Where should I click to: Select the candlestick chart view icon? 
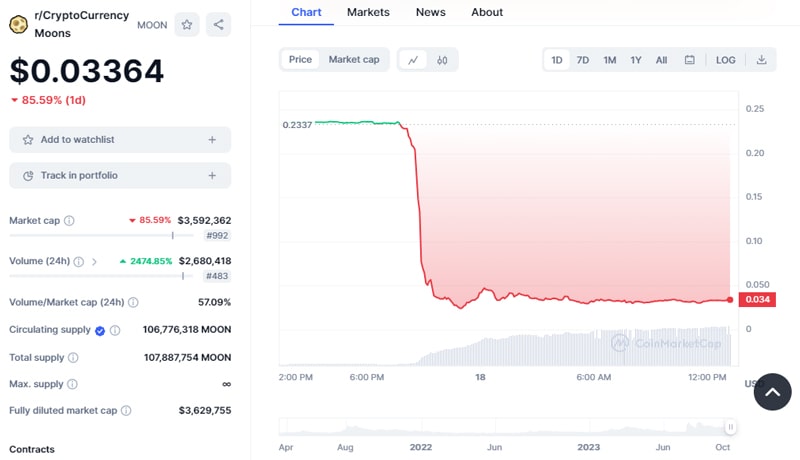pyautogui.click(x=442, y=60)
